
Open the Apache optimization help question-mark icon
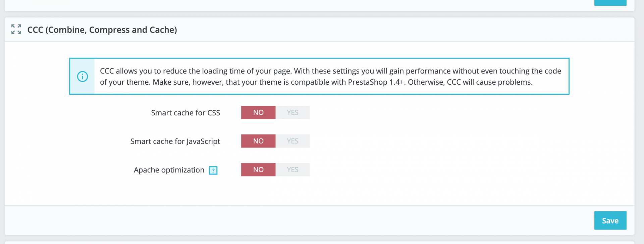pyautogui.click(x=213, y=170)
